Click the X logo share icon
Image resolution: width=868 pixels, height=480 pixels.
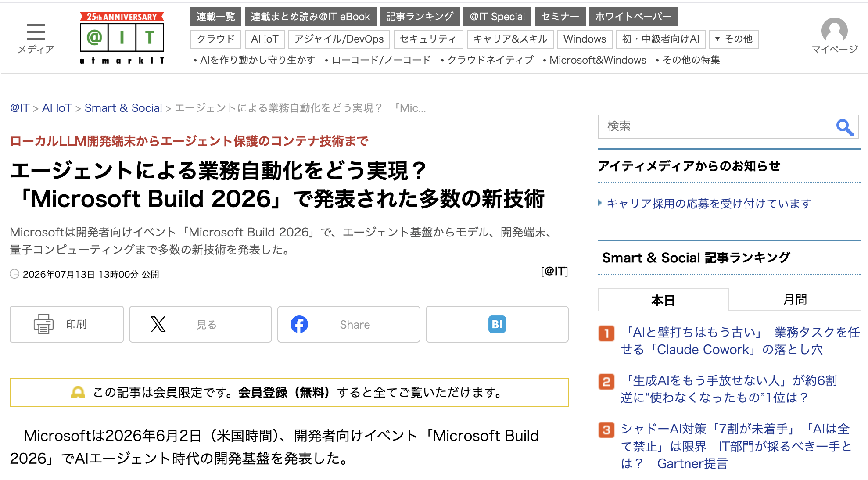pos(158,324)
